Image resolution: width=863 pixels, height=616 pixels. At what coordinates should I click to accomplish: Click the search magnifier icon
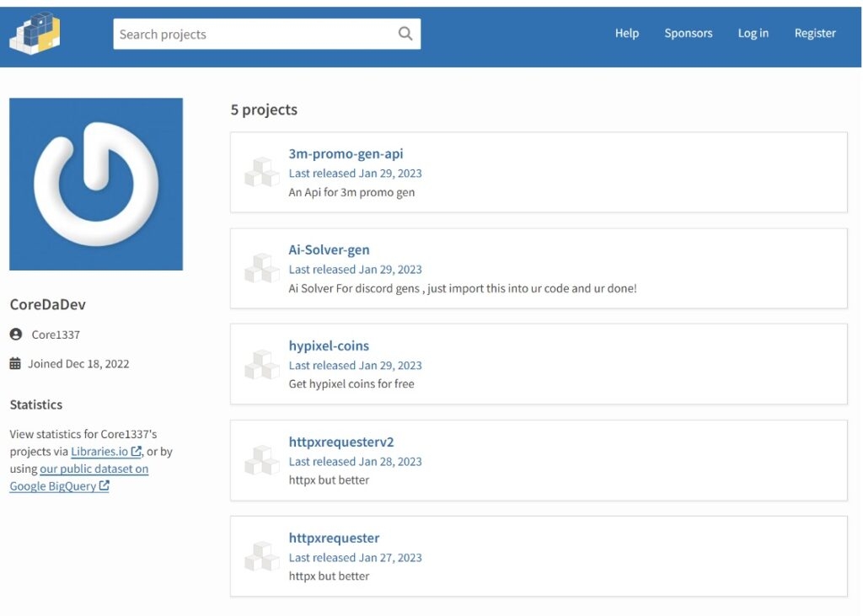[x=405, y=34]
